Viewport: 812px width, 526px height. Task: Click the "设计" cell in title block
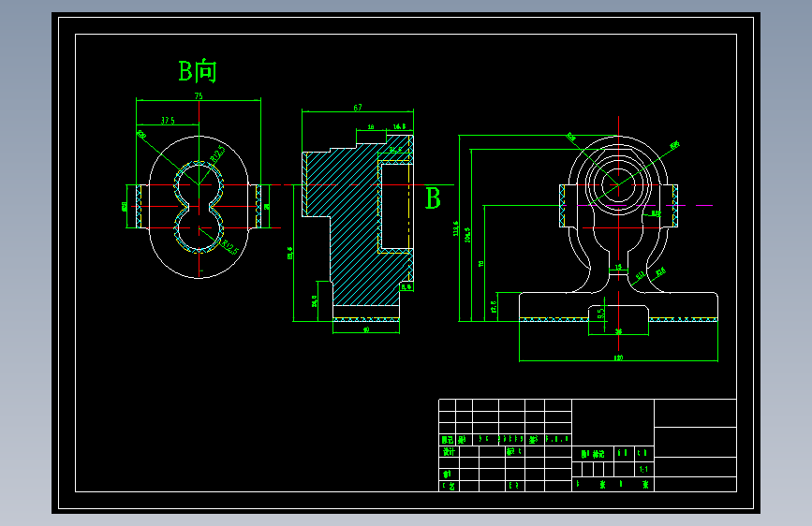449,451
